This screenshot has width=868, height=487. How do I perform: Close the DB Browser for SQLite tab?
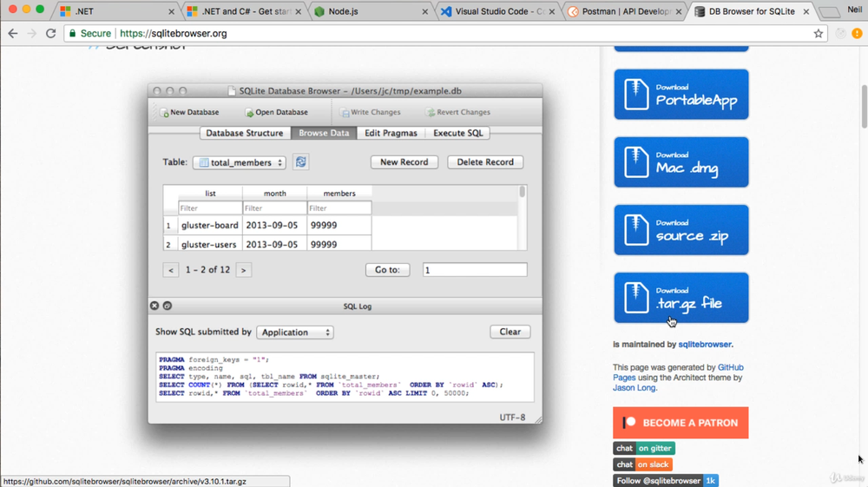click(x=806, y=11)
